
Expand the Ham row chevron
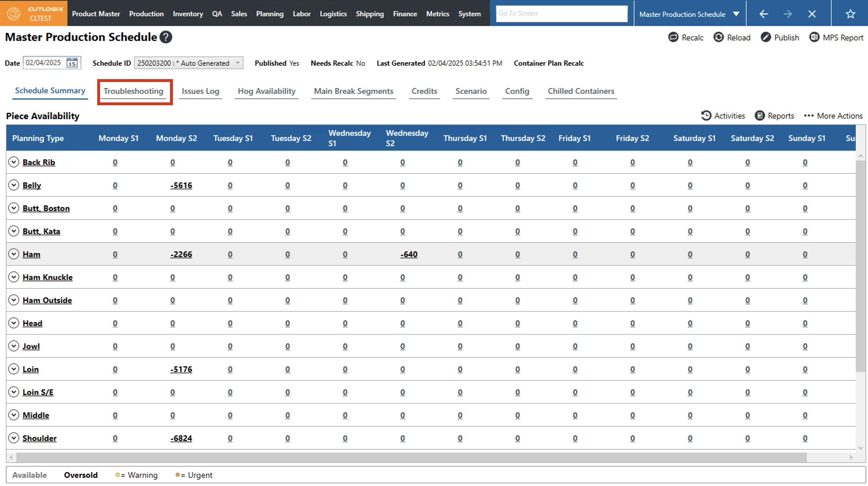pos(14,254)
